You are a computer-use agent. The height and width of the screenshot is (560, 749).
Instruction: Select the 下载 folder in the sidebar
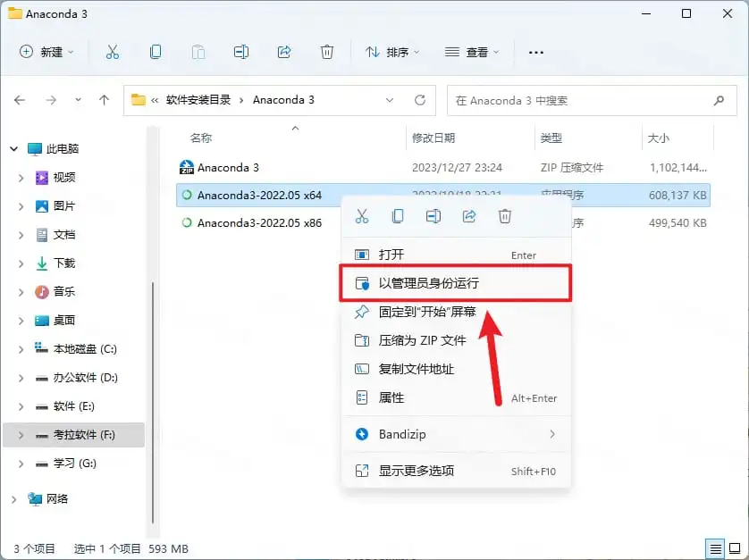64,263
